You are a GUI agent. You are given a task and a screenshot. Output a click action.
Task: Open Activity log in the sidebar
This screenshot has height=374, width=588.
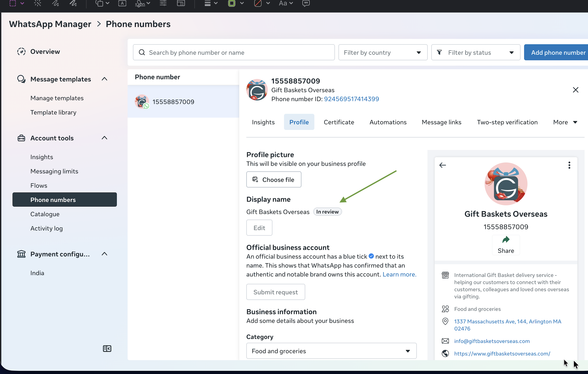point(47,228)
